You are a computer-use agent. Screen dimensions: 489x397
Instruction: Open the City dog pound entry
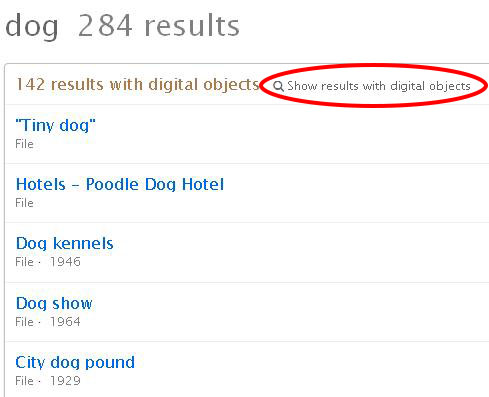pyautogui.click(x=75, y=362)
